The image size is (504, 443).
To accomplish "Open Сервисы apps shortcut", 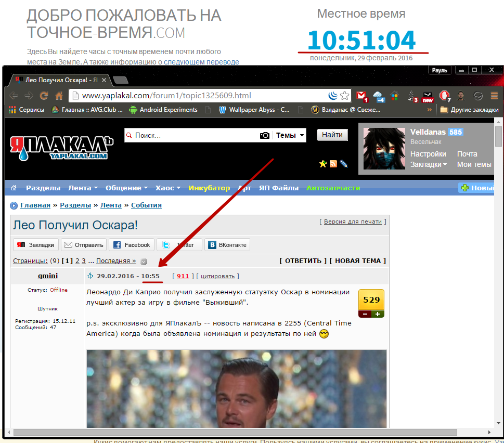I will point(27,110).
